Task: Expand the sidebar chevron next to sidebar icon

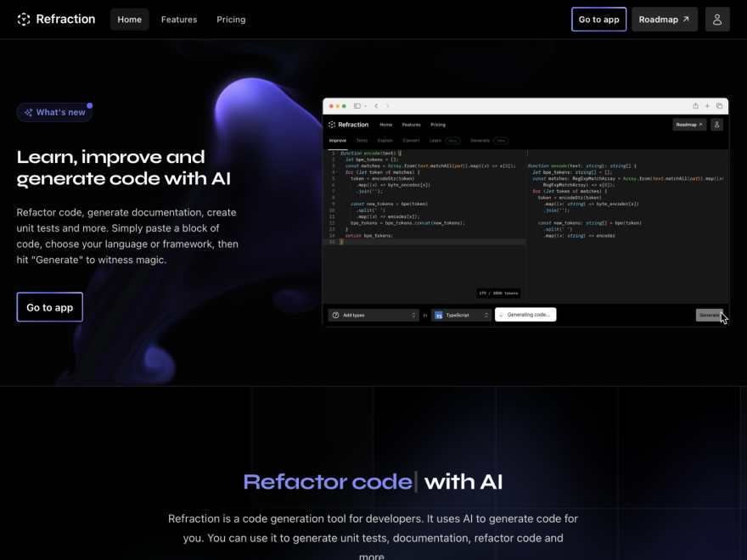Action: pos(365,106)
